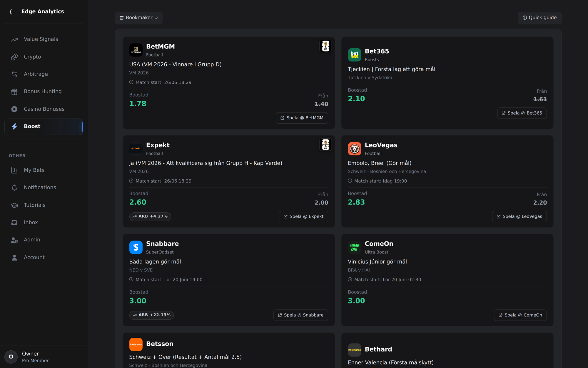Image resolution: width=588 pixels, height=368 pixels.
Task: Click the Edge Analytics title
Action: 43,12
